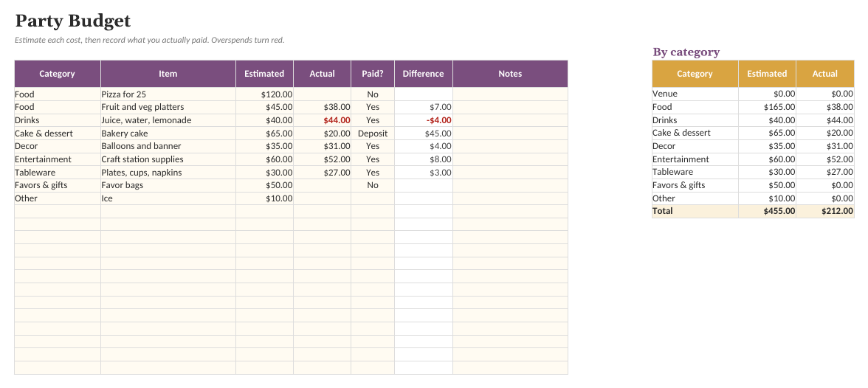Click "No" in the Pizza for 25 row
The width and height of the screenshot is (868, 388).
pos(373,94)
